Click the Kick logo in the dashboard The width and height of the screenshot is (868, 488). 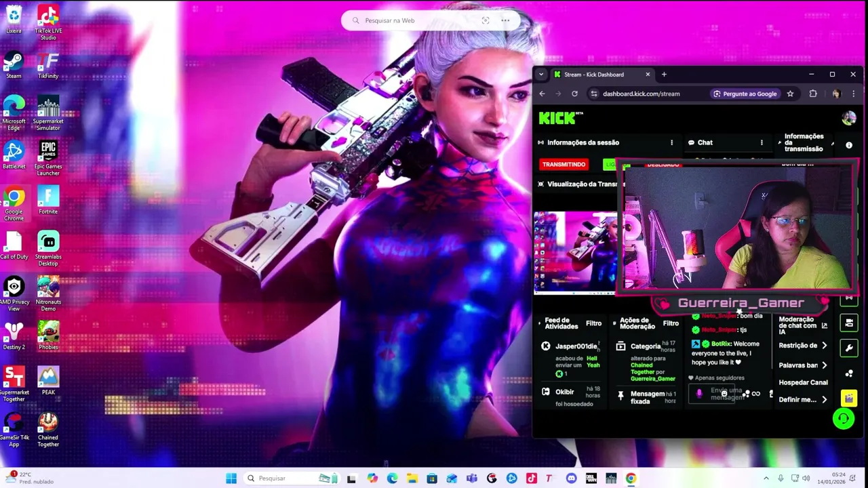click(x=560, y=118)
